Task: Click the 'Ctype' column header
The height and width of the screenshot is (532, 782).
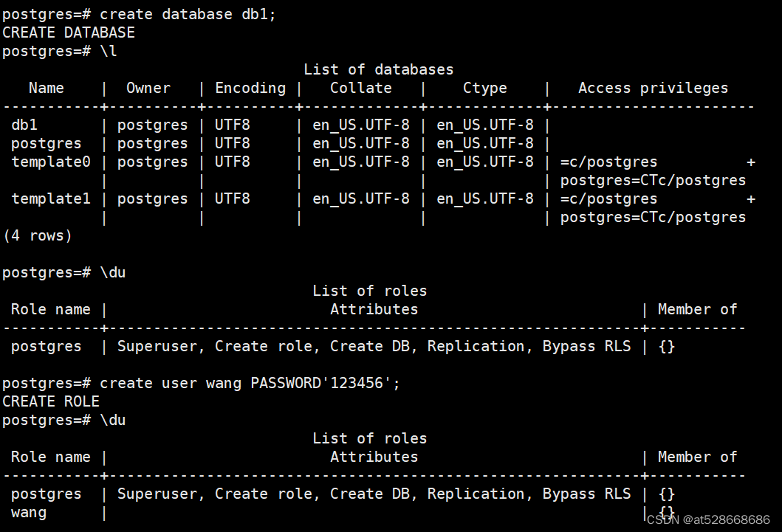Action: pos(484,88)
